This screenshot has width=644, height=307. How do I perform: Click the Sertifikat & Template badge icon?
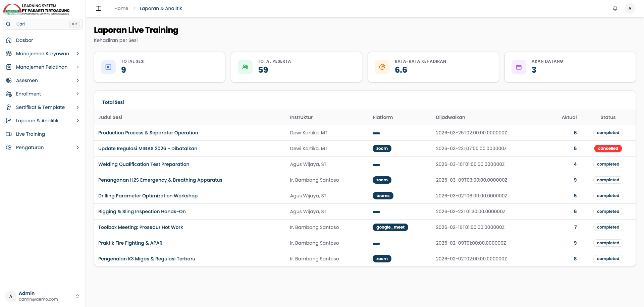tap(9, 107)
